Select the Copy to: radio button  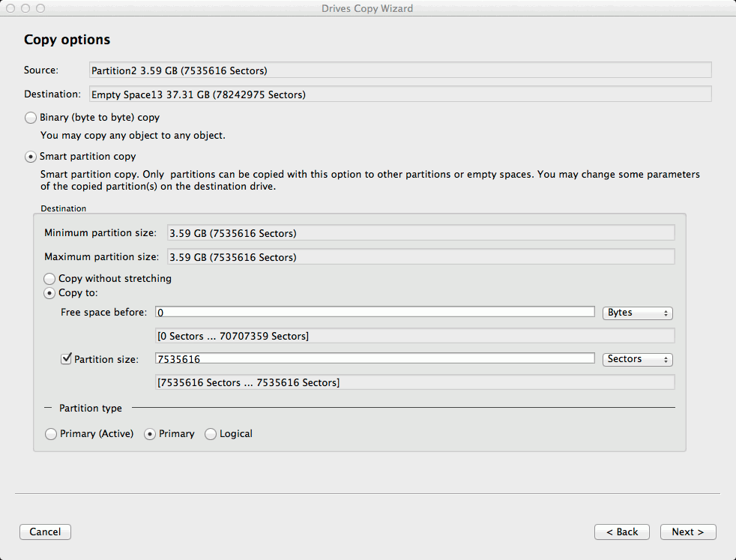tap(49, 293)
